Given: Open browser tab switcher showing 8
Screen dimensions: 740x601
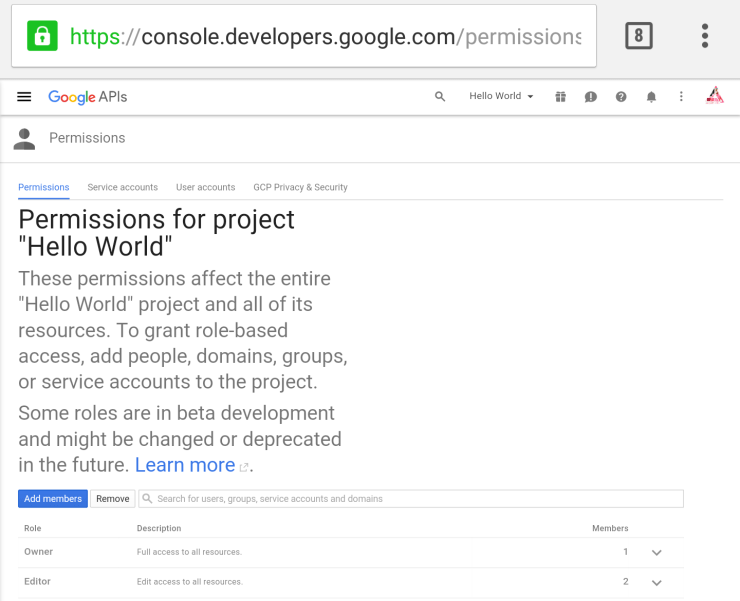Looking at the screenshot, I should (x=638, y=37).
